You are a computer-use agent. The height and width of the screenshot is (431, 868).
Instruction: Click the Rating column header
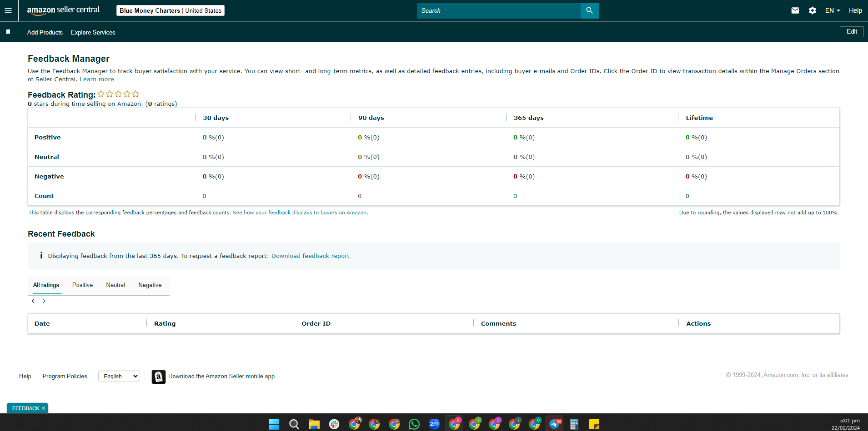[x=165, y=323]
